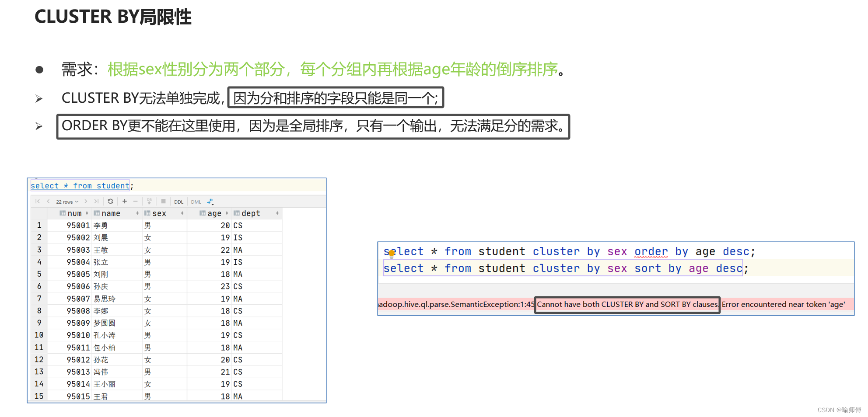Click the 'select * from student' query text
This screenshot has width=868, height=417.
(x=80, y=186)
